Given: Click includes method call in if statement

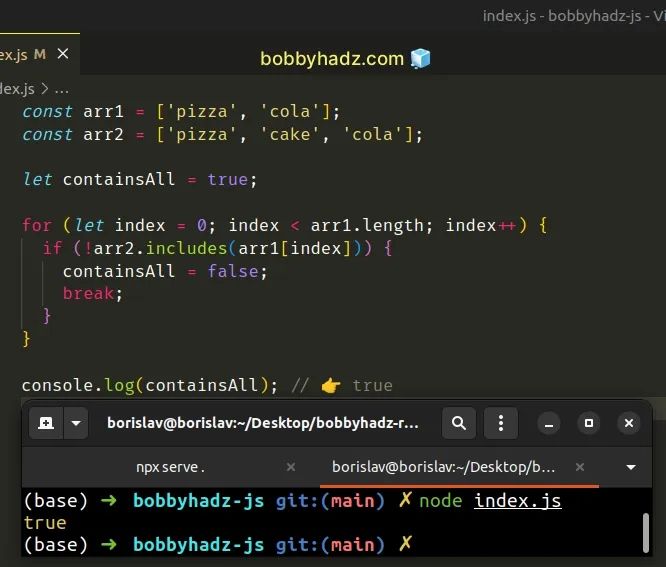Looking at the screenshot, I should (186, 248).
